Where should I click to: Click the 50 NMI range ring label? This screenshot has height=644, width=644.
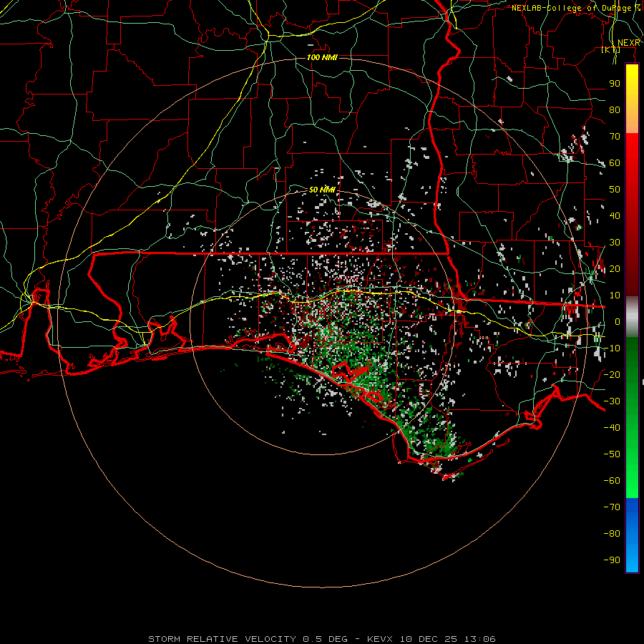[x=322, y=190]
